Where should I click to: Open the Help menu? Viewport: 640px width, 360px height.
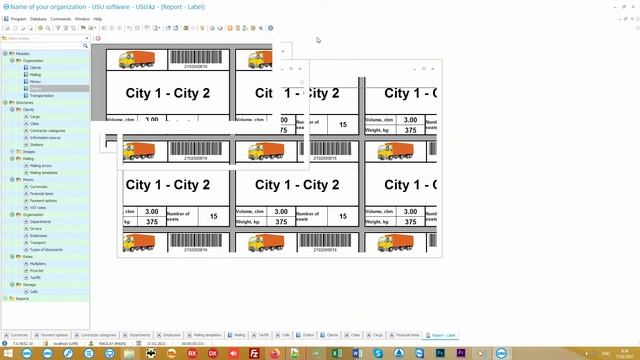tap(98, 19)
